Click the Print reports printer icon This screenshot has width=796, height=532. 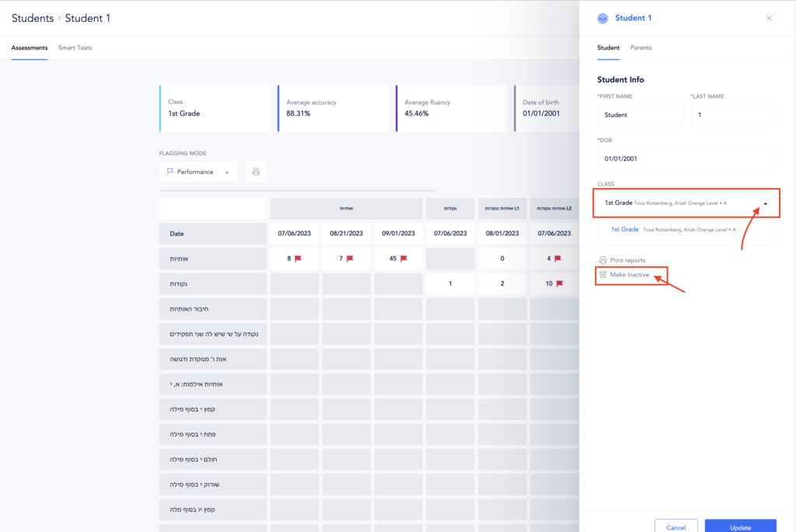point(602,260)
